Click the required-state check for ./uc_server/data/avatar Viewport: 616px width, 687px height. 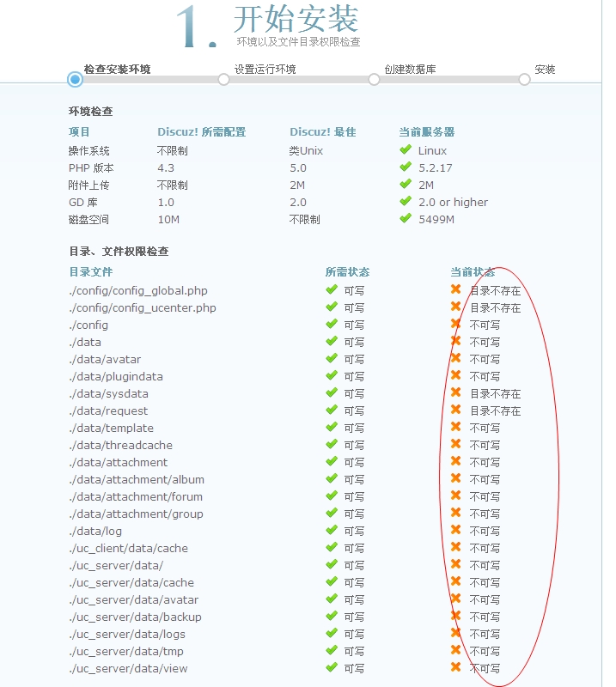(332, 599)
